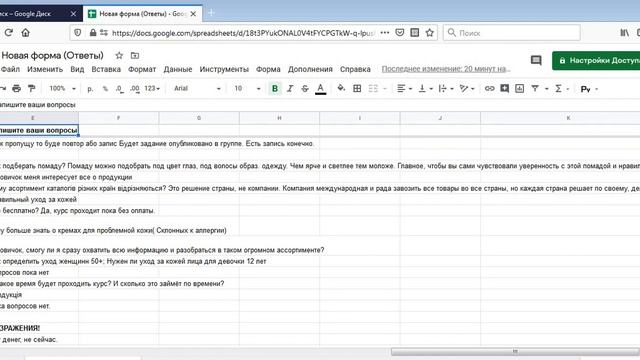
Task: Open the Формат menu
Action: click(x=142, y=69)
